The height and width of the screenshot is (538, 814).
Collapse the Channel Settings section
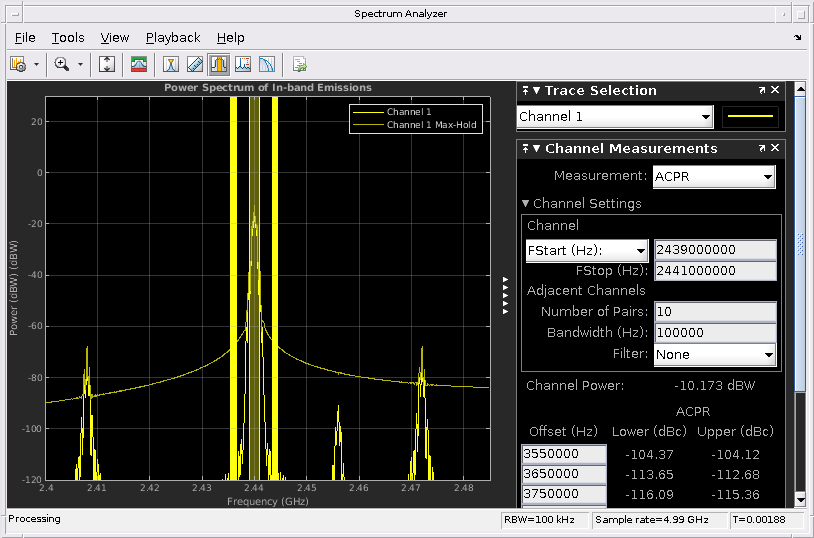(526, 203)
